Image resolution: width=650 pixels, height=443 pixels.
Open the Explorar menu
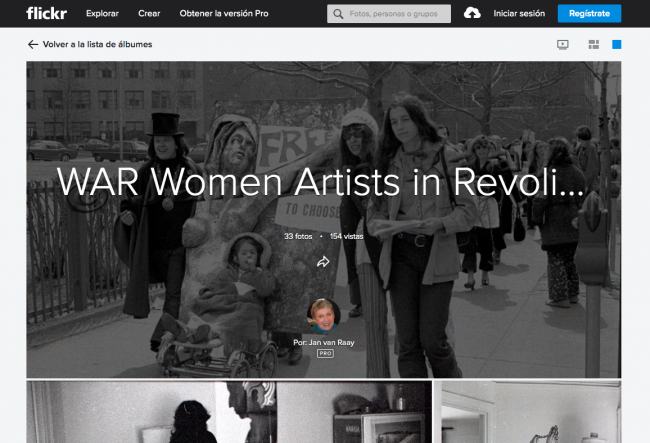pos(102,14)
